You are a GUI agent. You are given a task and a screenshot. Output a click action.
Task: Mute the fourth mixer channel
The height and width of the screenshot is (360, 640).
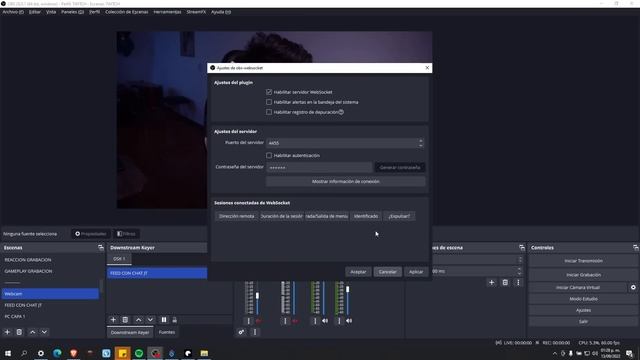point(349,321)
